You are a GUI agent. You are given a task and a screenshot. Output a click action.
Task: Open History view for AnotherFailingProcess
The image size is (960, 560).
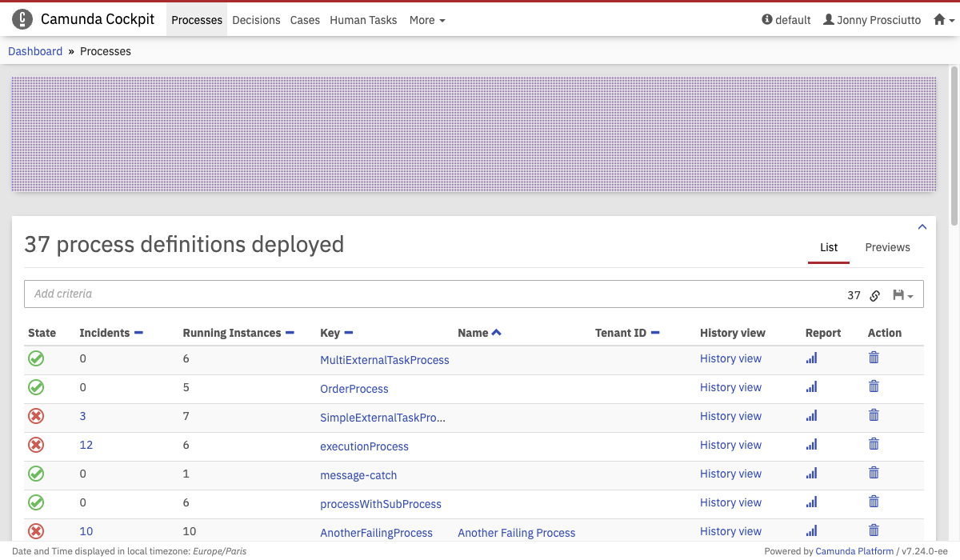click(x=730, y=531)
